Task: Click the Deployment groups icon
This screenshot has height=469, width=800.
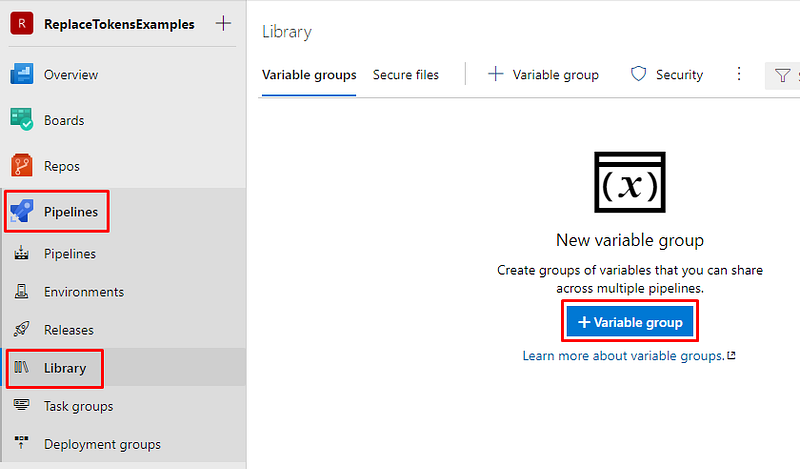Action: 21,442
